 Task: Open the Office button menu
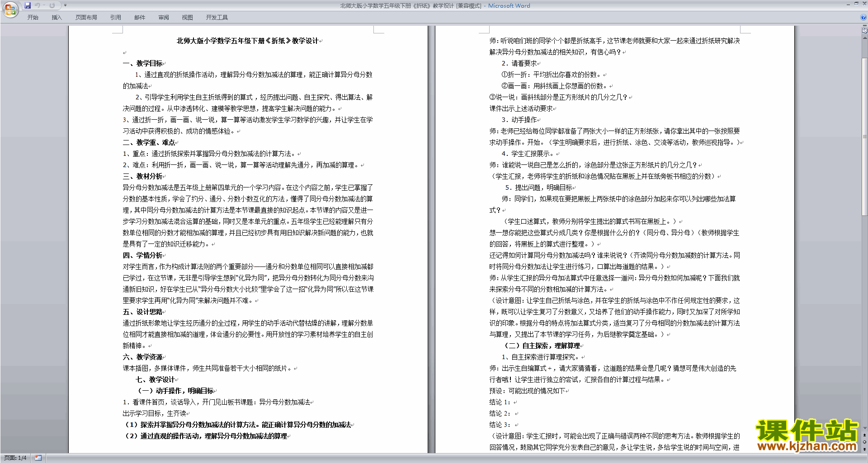pos(10,9)
